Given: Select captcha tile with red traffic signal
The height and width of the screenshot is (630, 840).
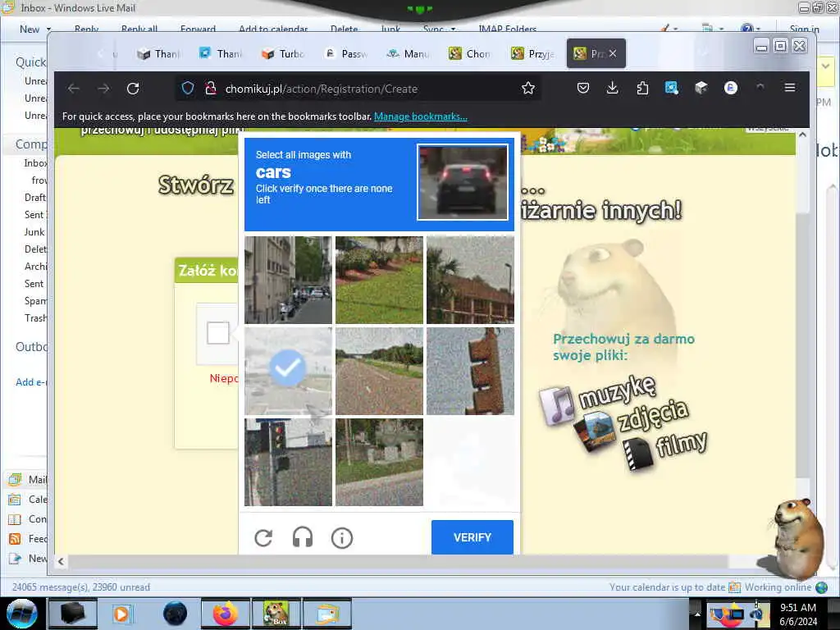Looking at the screenshot, I should (x=288, y=463).
